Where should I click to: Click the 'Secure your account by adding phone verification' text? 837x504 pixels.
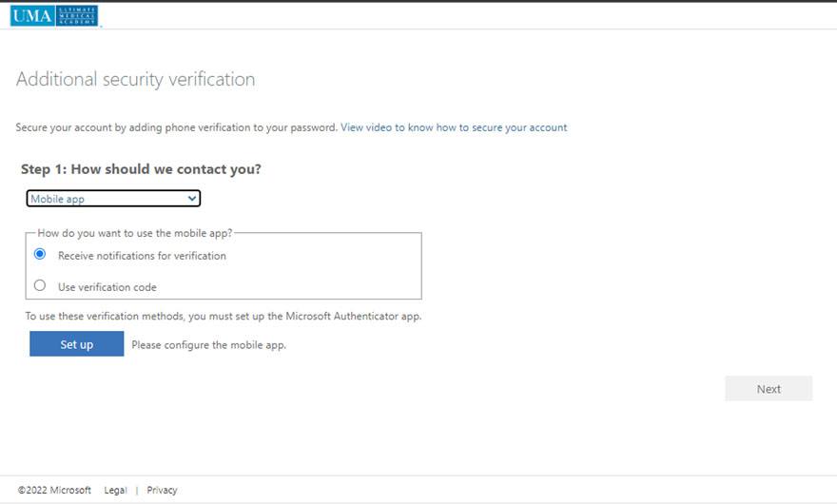[x=176, y=127]
